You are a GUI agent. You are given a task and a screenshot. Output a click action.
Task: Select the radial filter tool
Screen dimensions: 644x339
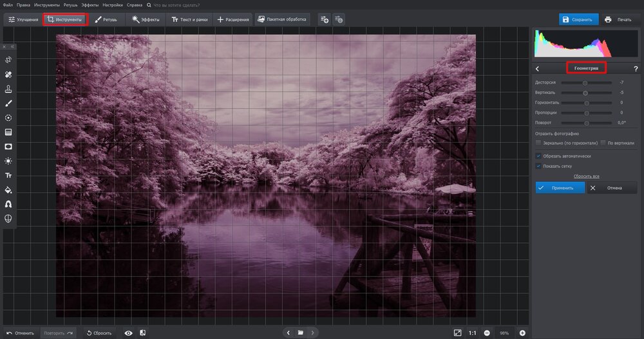[8, 118]
